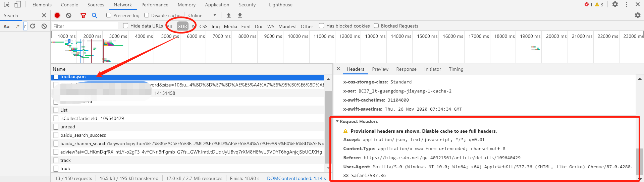Screen dimensions: 644x182
Task: Filter requests by XHR type
Action: click(182, 26)
